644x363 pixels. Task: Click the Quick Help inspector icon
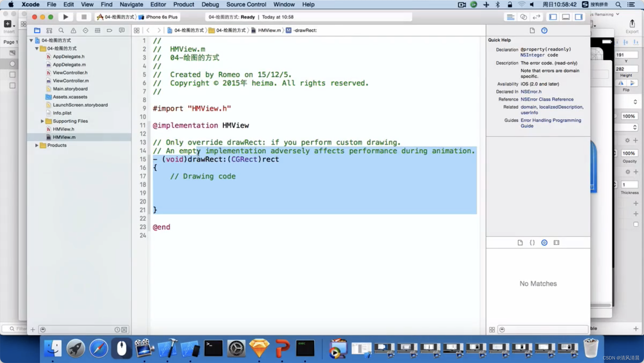pos(544,31)
